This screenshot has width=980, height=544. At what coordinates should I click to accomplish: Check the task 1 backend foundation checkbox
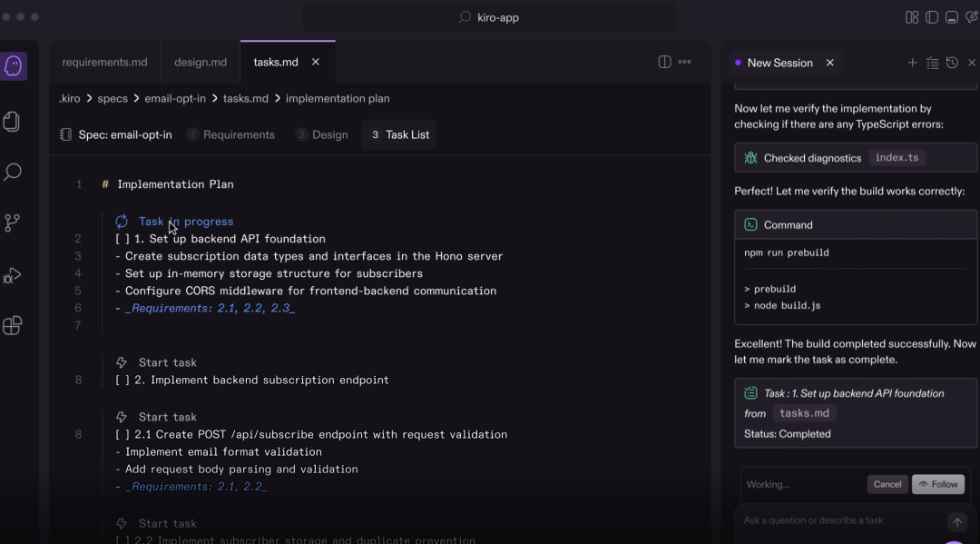click(122, 239)
